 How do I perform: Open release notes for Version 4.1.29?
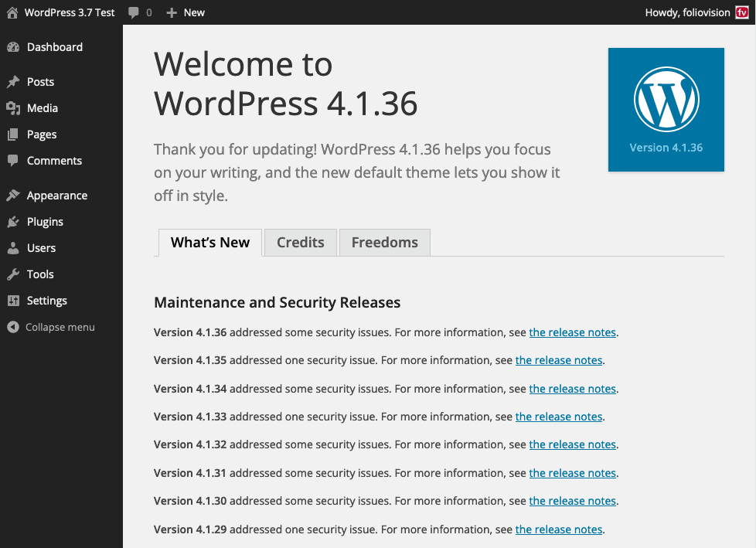click(x=559, y=529)
